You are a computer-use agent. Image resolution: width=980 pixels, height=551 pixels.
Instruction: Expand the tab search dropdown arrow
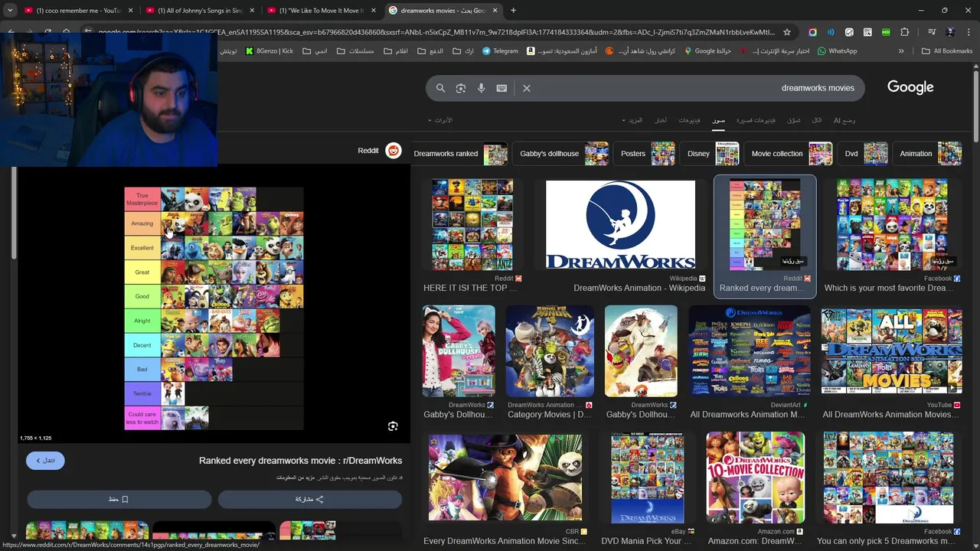(x=10, y=11)
